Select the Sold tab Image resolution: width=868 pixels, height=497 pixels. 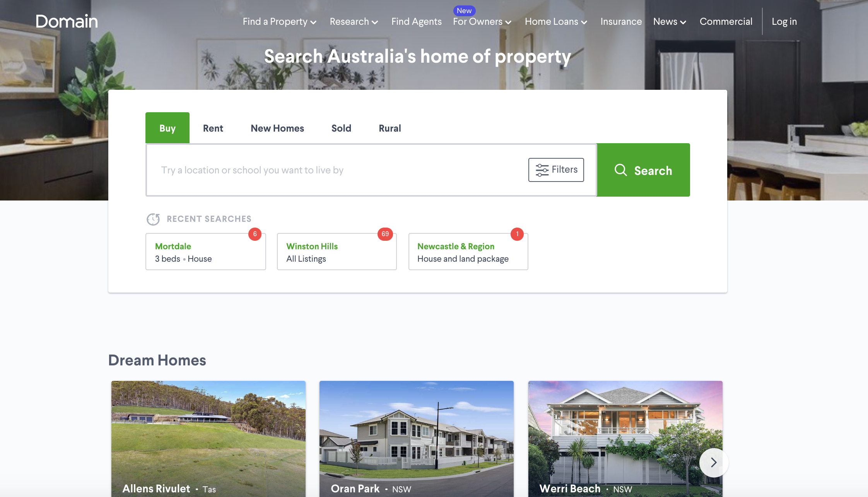pos(341,128)
